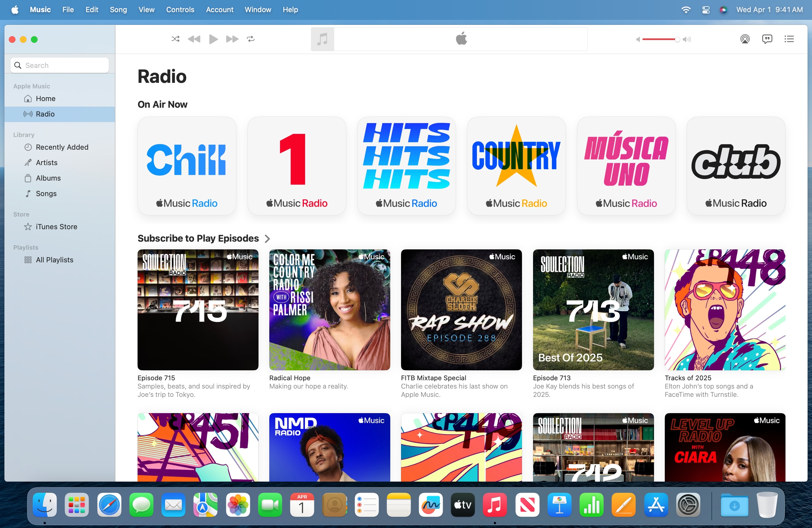Show the lyrics panel
Screen dimensions: 812x528
click(767, 39)
